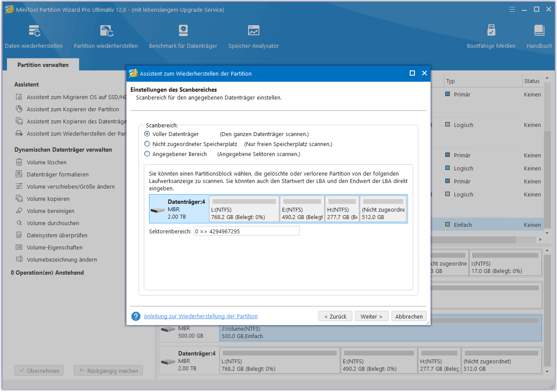Open Bootfähige Medien builder
The height and width of the screenshot is (392, 557).
click(x=491, y=37)
